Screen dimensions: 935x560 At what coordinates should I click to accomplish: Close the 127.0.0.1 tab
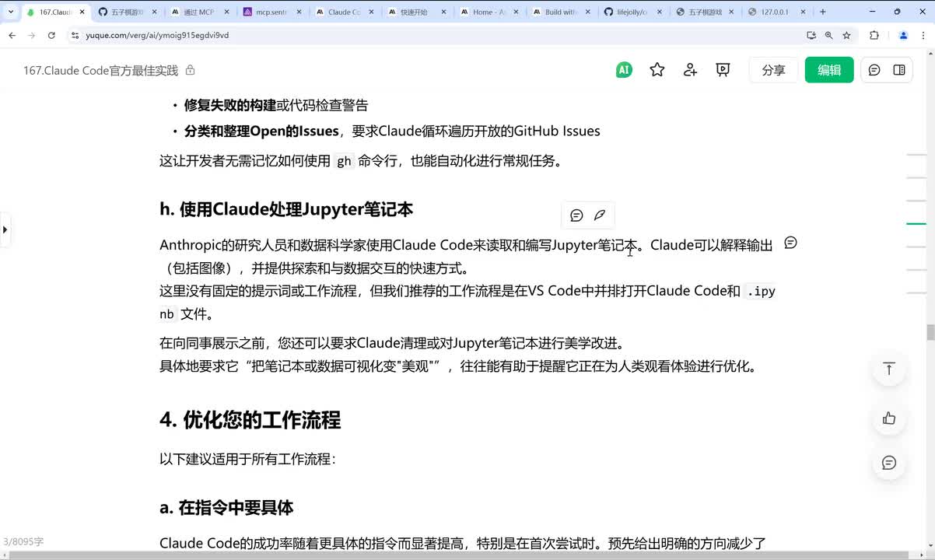coord(803,12)
